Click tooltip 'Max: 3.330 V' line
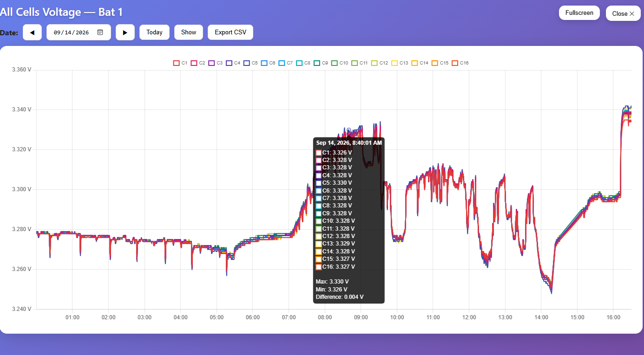644x355 pixels. point(332,282)
